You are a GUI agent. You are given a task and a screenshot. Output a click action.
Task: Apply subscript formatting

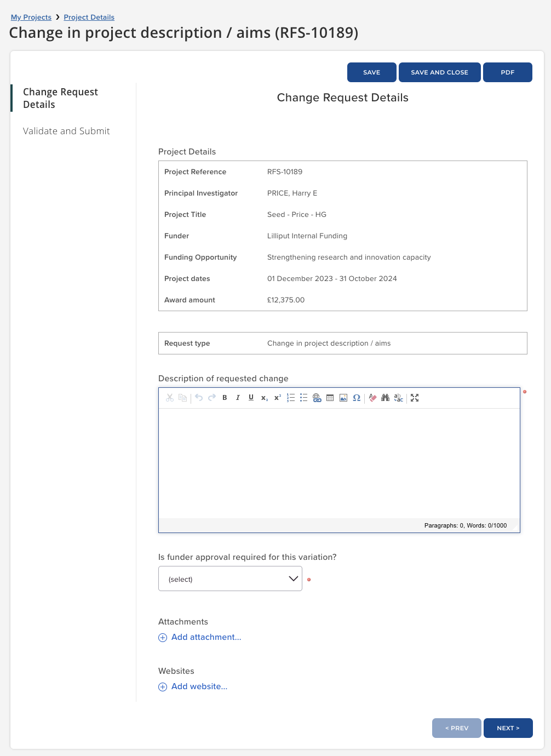(x=264, y=398)
